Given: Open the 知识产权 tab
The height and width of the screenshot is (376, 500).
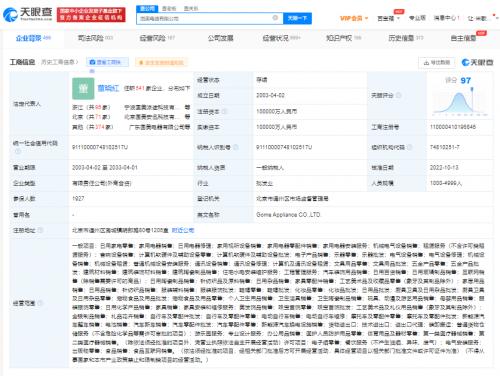Looking at the screenshot, I should [344, 38].
